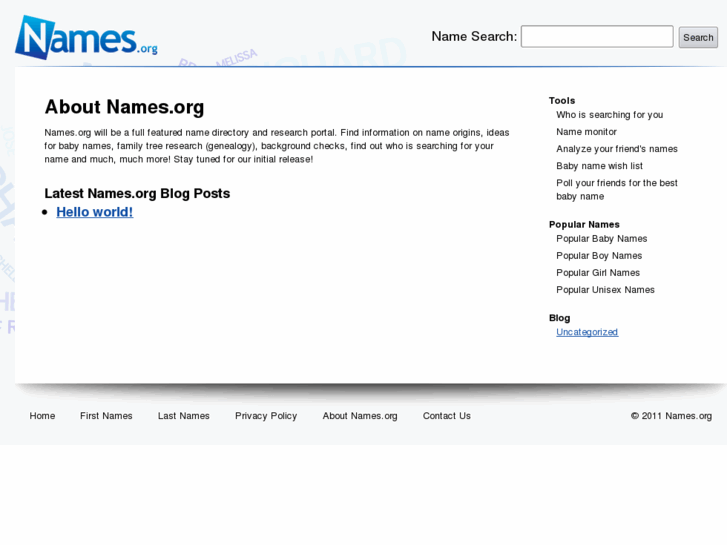This screenshot has height=545, width=727.
Task: Click the Blog sidebar heading
Action: pyautogui.click(x=560, y=318)
